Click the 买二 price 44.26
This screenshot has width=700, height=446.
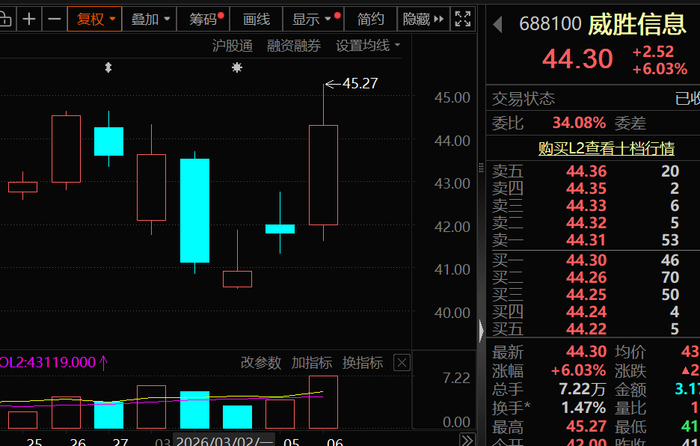pos(586,278)
